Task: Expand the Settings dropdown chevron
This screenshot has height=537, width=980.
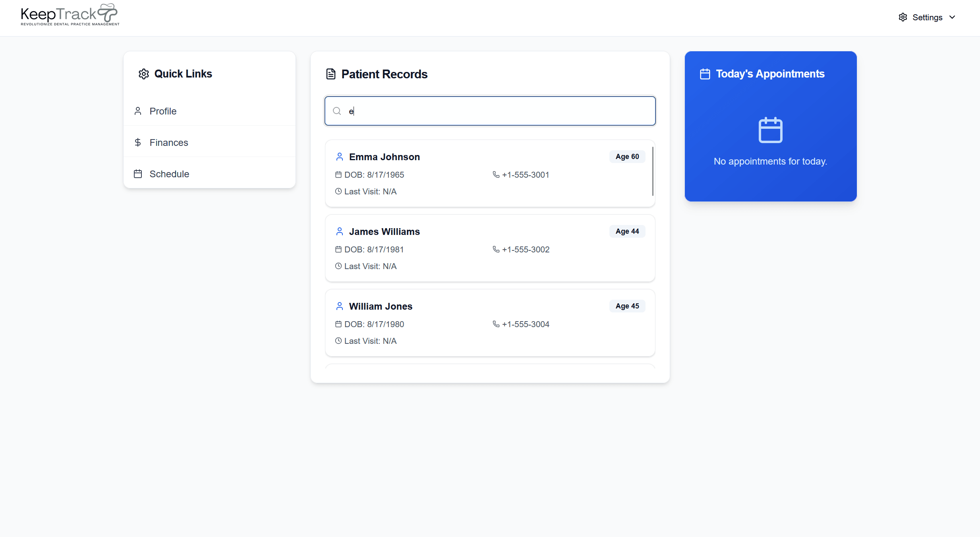Action: pyautogui.click(x=952, y=17)
